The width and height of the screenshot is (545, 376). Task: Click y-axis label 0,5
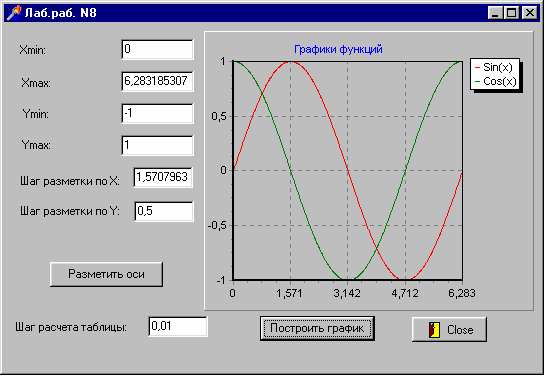pyautogui.click(x=219, y=116)
